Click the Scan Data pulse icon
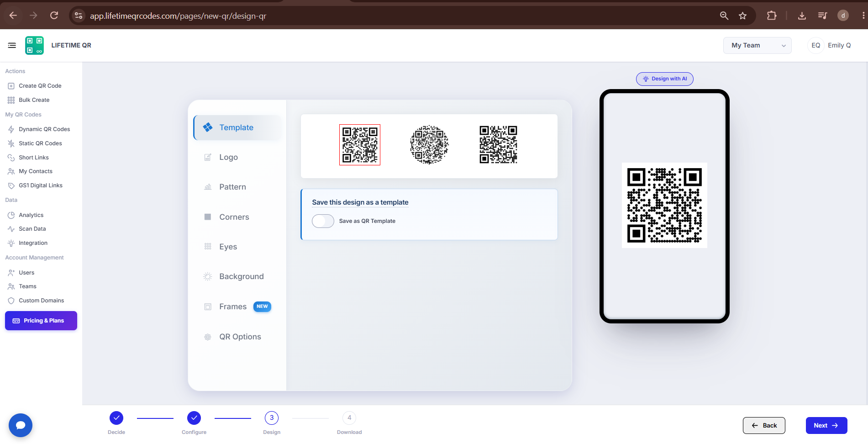The height and width of the screenshot is (444, 868). point(11,229)
